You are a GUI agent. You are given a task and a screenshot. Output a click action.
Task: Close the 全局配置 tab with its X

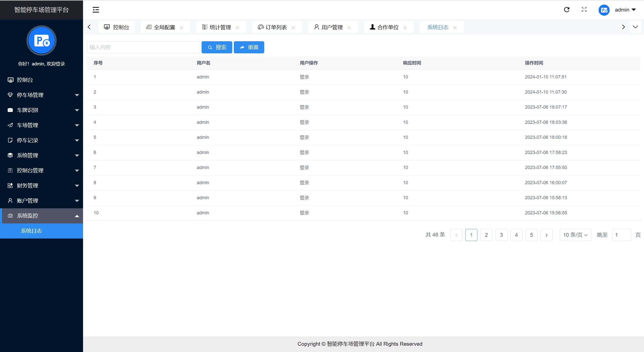pyautogui.click(x=181, y=28)
